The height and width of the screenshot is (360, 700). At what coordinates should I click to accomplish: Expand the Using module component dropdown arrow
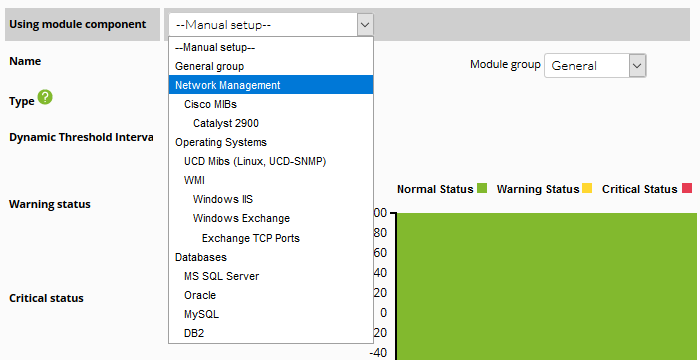point(365,25)
